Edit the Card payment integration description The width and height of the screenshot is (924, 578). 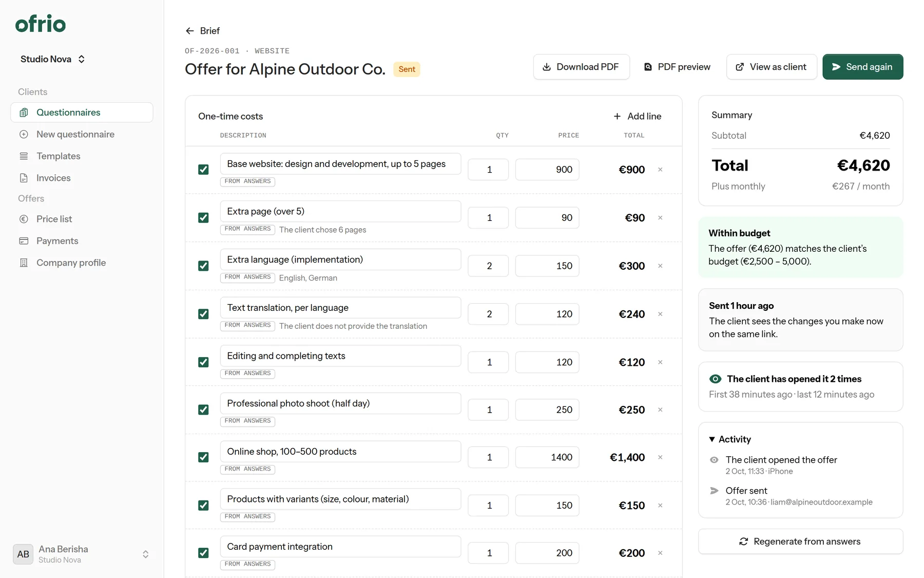click(x=340, y=547)
